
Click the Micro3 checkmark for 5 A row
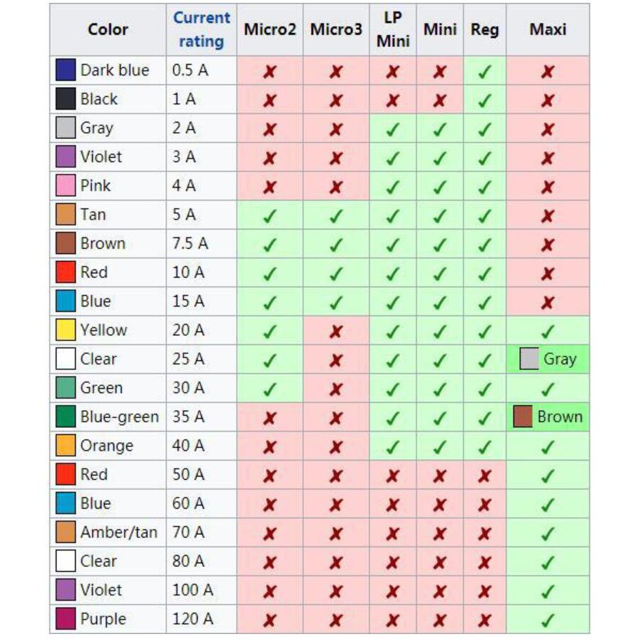pyautogui.click(x=336, y=216)
